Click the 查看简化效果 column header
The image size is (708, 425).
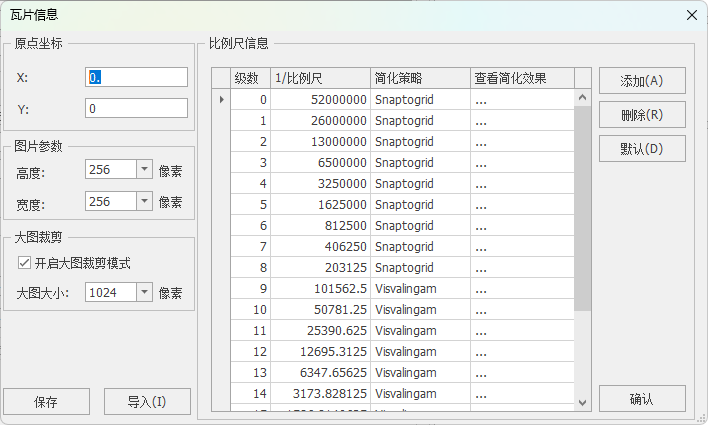(522, 78)
